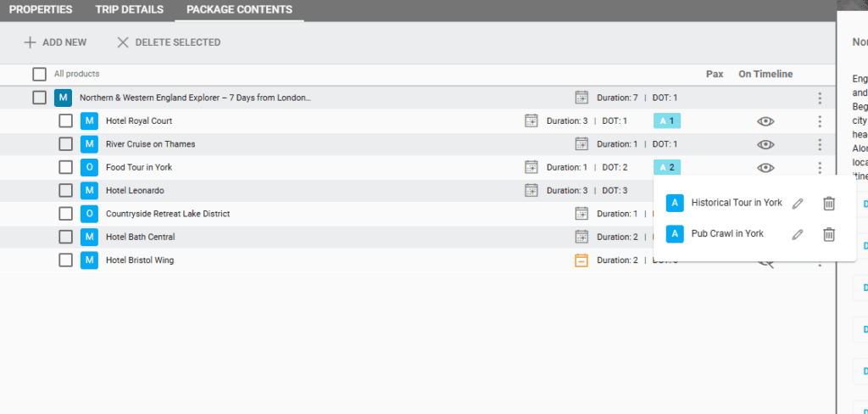
Task: Click the Add New button
Action: click(x=55, y=42)
